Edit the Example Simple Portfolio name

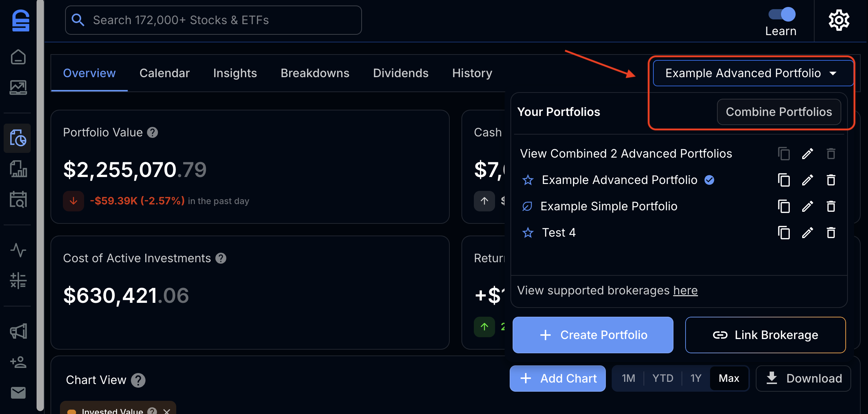[x=807, y=206]
